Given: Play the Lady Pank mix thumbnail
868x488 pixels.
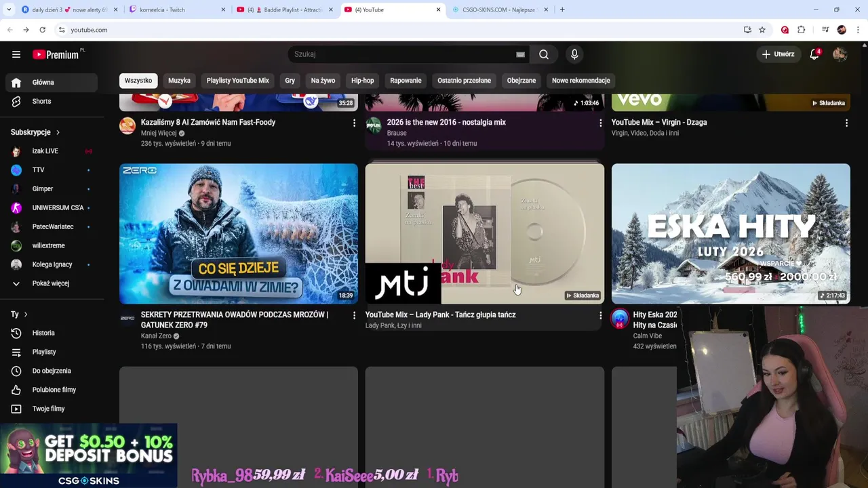Looking at the screenshot, I should 485,234.
